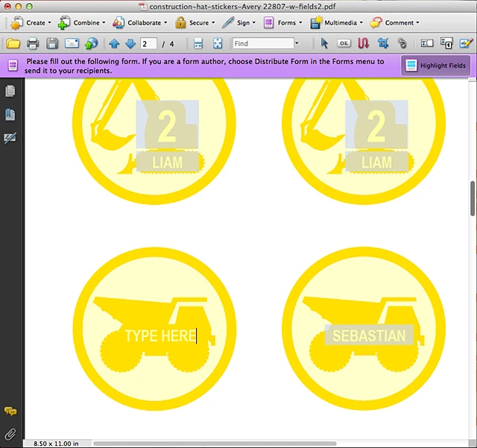Click the fit page view icon
The height and width of the screenshot is (448, 477).
click(218, 43)
